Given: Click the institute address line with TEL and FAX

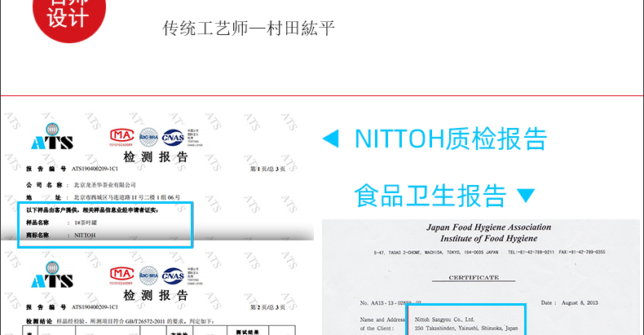Looking at the screenshot, I should click(490, 252).
